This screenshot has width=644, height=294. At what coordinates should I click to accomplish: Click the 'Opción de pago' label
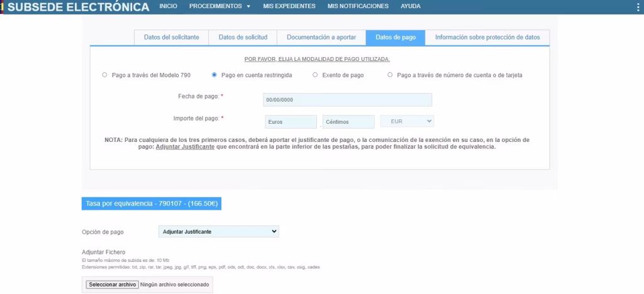tap(103, 232)
